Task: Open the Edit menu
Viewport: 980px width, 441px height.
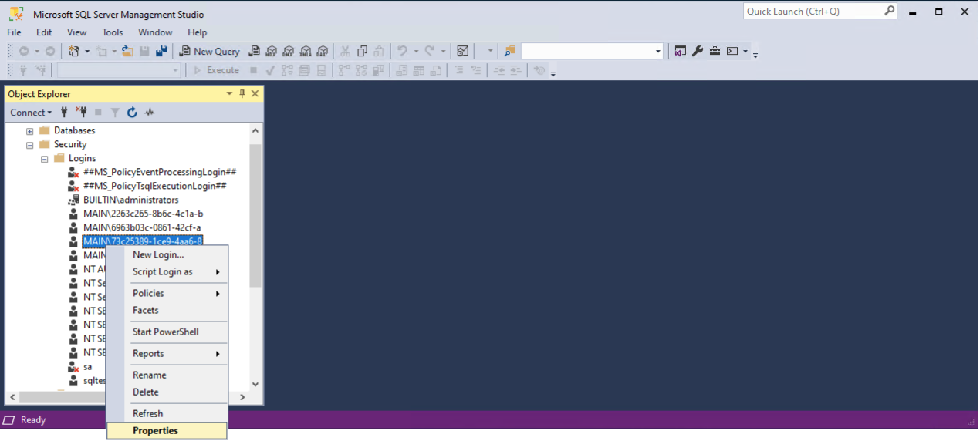Action: (x=44, y=32)
